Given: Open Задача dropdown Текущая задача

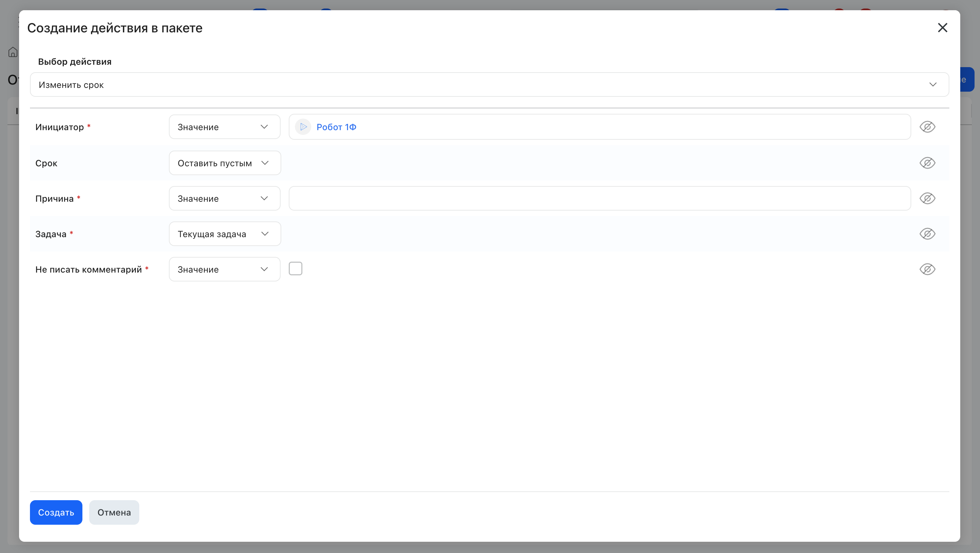Looking at the screenshot, I should click(x=225, y=234).
